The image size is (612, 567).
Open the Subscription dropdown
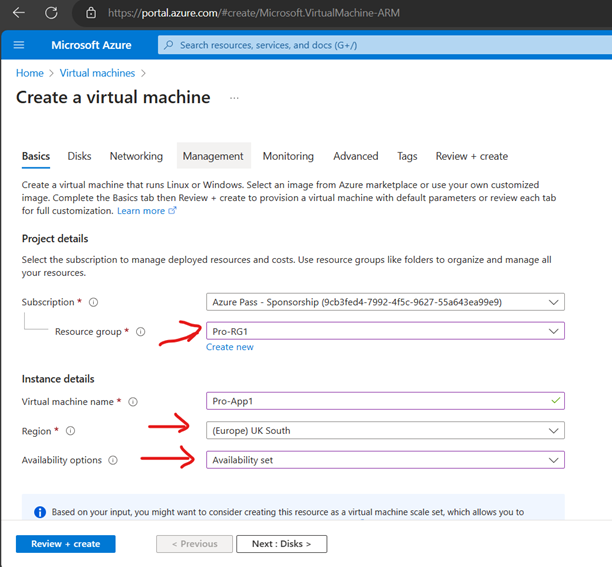pos(385,302)
